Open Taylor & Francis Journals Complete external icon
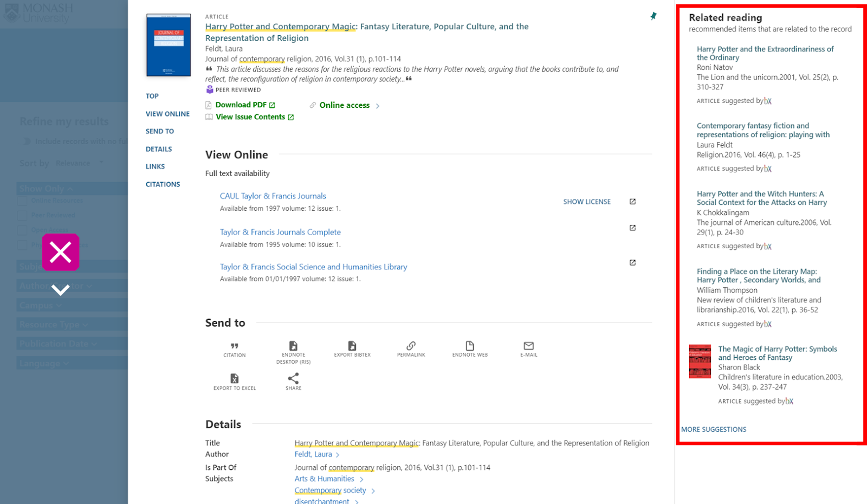Viewport: 867px width, 504px height. 632,228
